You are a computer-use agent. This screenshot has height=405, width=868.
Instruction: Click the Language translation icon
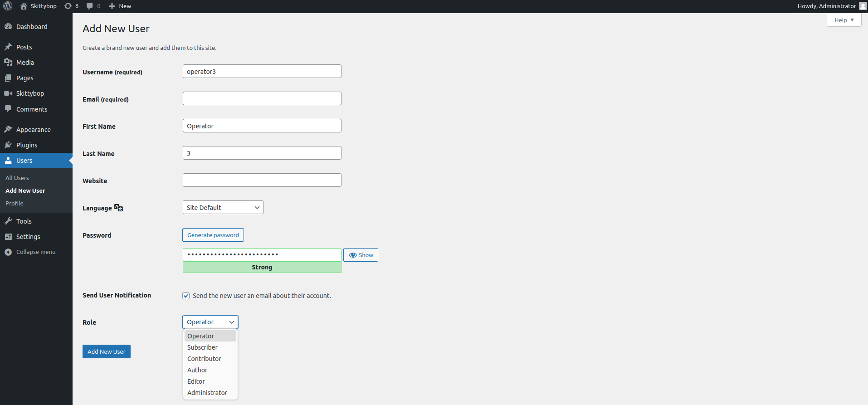click(118, 208)
